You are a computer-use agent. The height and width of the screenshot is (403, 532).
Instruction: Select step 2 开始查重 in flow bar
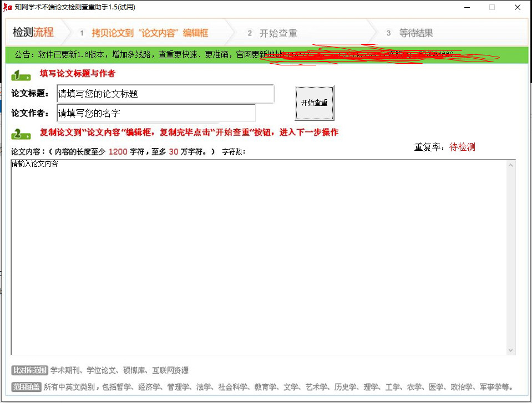click(x=272, y=33)
